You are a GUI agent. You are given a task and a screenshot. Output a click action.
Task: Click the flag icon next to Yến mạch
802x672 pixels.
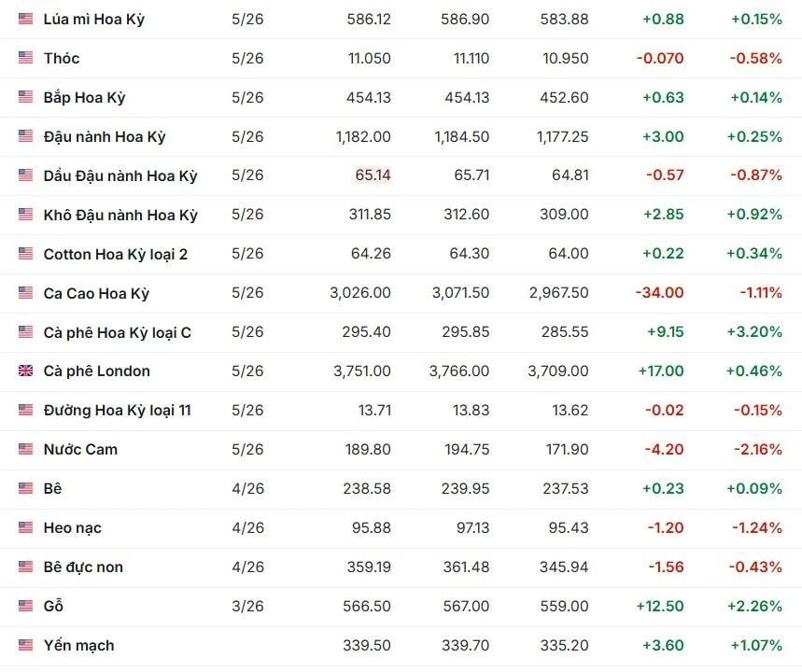(25, 646)
